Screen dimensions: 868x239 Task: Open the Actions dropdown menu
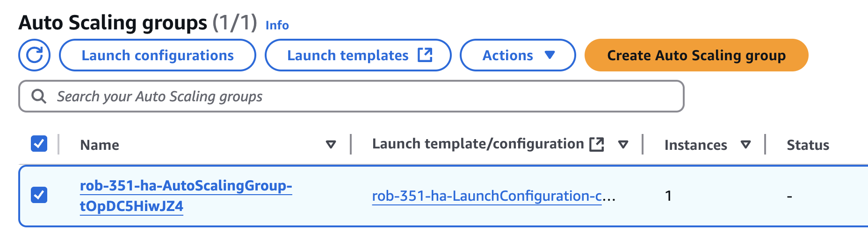click(518, 55)
